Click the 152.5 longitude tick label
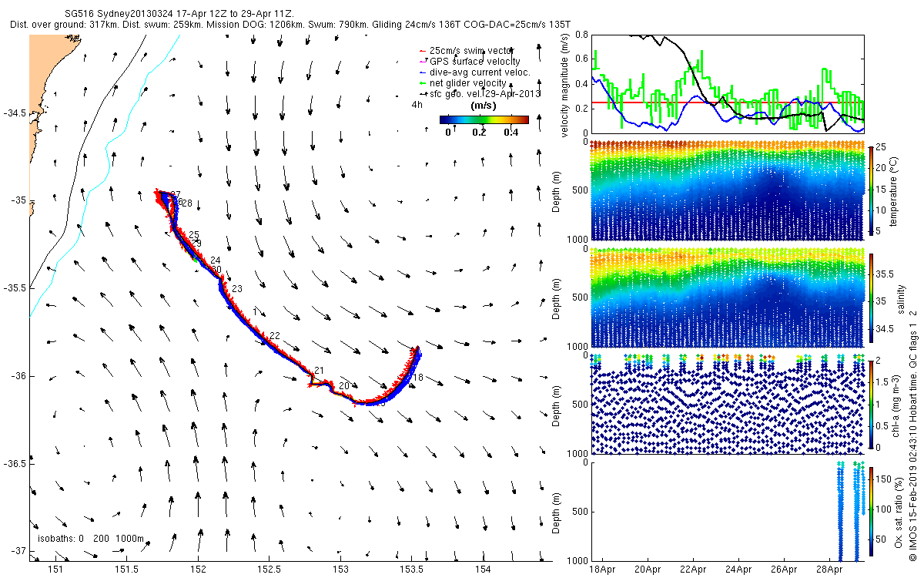Screen dimensions: 924x578 (x=269, y=570)
